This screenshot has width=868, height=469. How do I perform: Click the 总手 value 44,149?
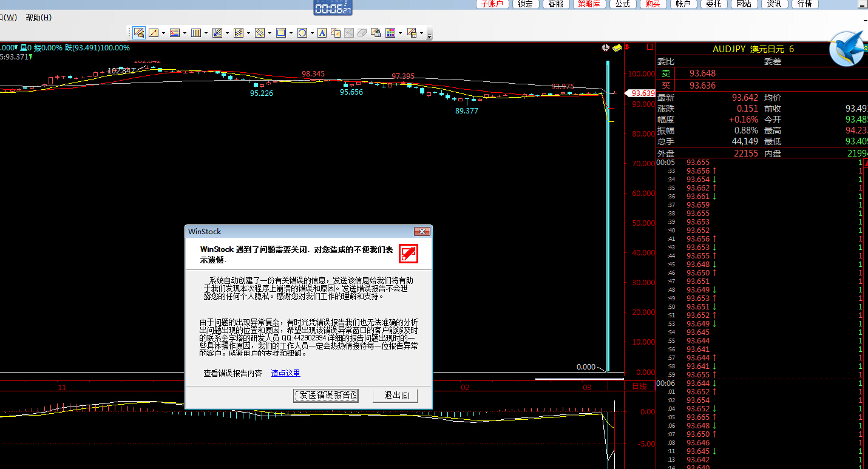tap(744, 141)
